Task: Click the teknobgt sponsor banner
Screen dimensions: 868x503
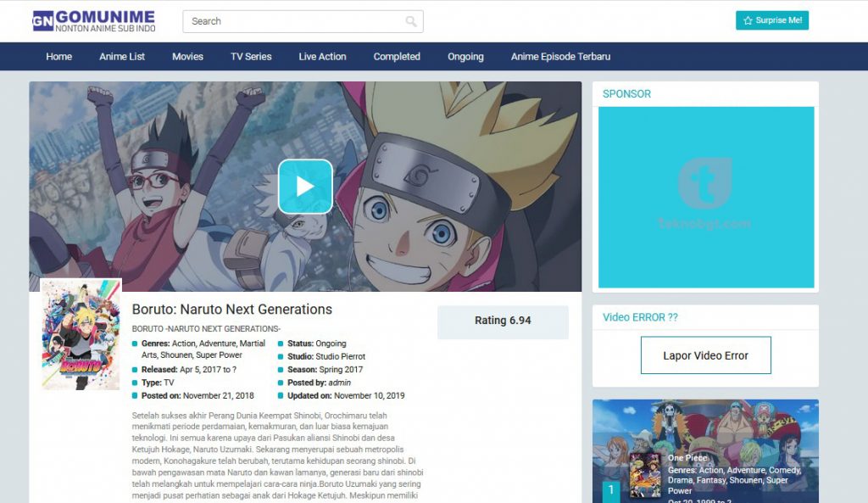Action: pyautogui.click(x=706, y=197)
